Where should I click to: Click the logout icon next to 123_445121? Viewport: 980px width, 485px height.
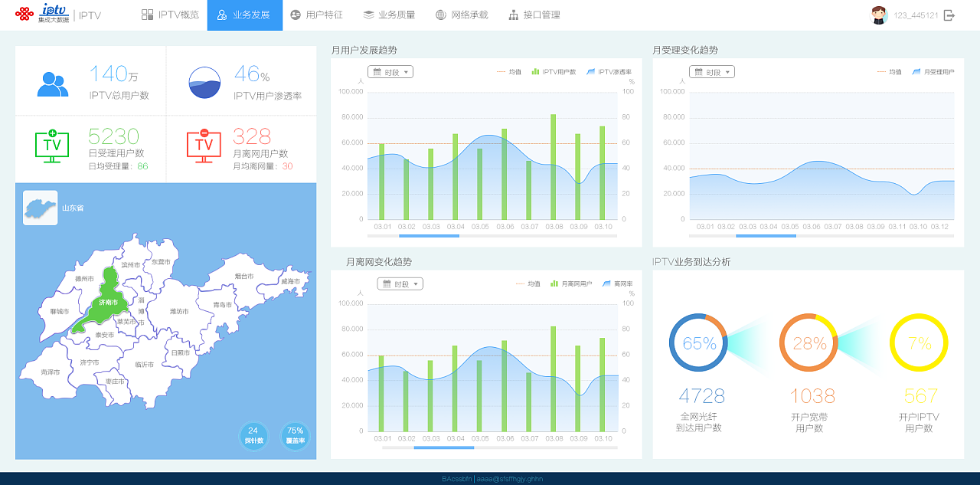(950, 13)
